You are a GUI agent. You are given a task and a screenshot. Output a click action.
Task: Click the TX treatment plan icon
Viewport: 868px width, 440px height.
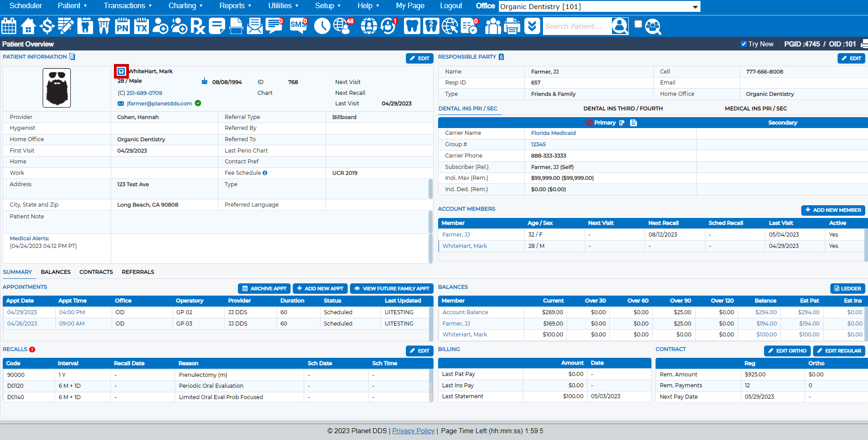coord(141,26)
